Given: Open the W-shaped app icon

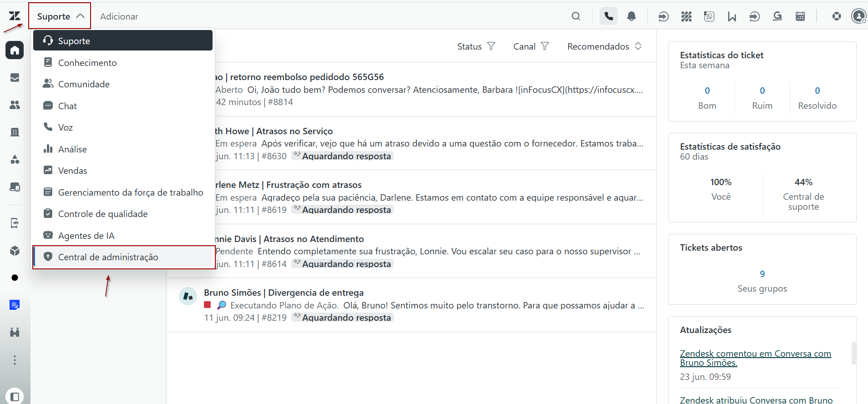Looking at the screenshot, I should pos(732,17).
